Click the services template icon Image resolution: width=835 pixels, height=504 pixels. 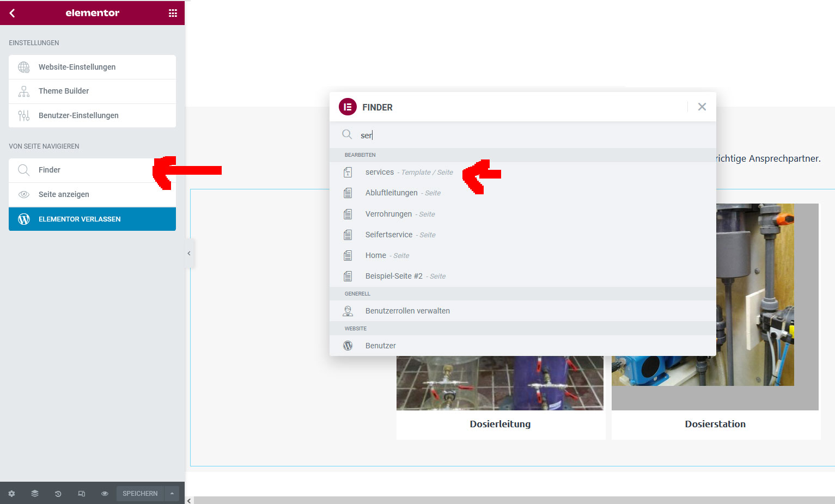pyautogui.click(x=348, y=173)
